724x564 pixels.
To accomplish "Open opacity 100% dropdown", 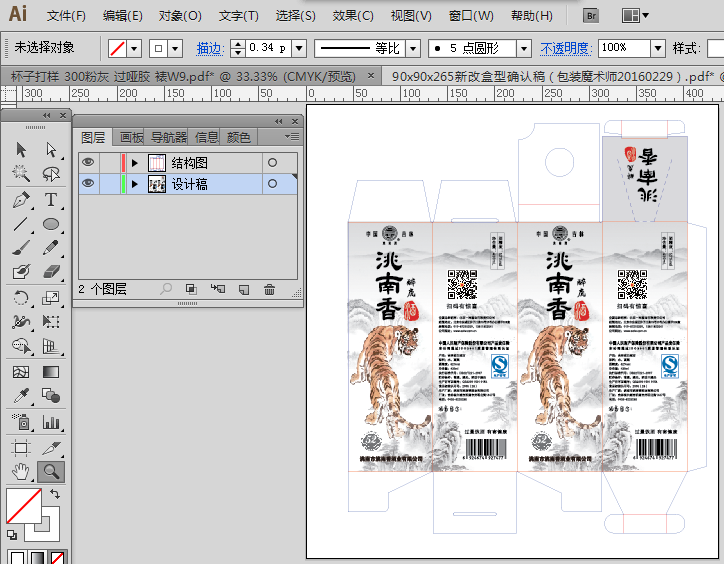I will click(658, 48).
